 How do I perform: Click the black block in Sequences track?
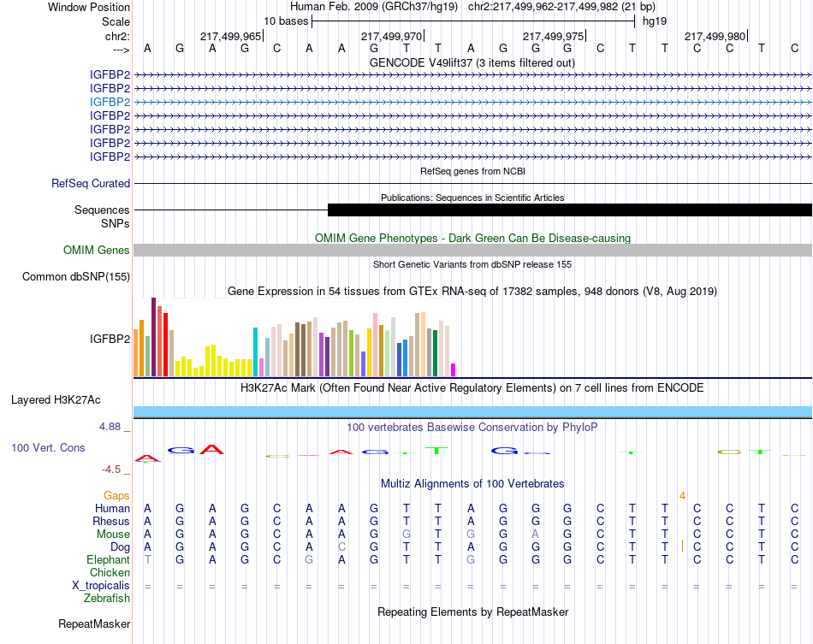(569, 210)
